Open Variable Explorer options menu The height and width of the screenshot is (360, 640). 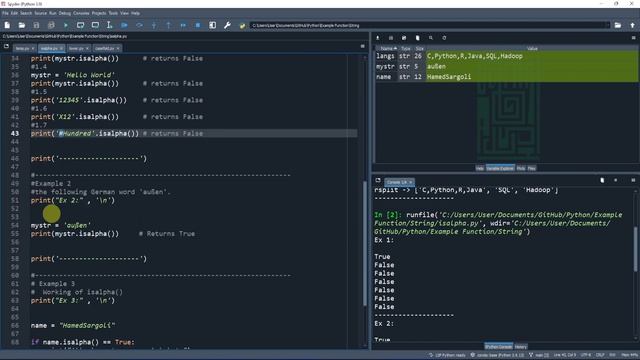pos(633,38)
